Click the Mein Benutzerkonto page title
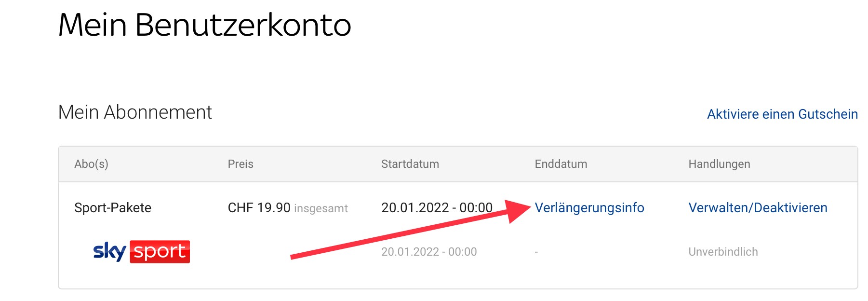This screenshot has height=301, width=868. point(204,25)
